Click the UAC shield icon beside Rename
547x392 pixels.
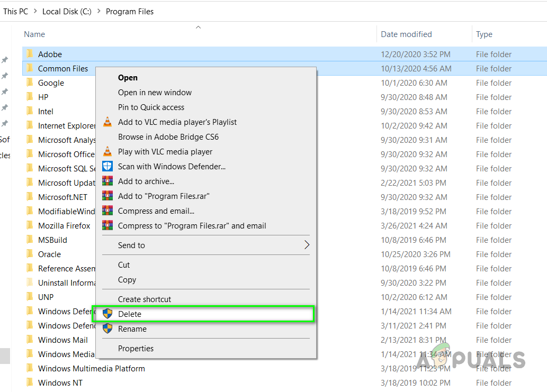pyautogui.click(x=107, y=329)
